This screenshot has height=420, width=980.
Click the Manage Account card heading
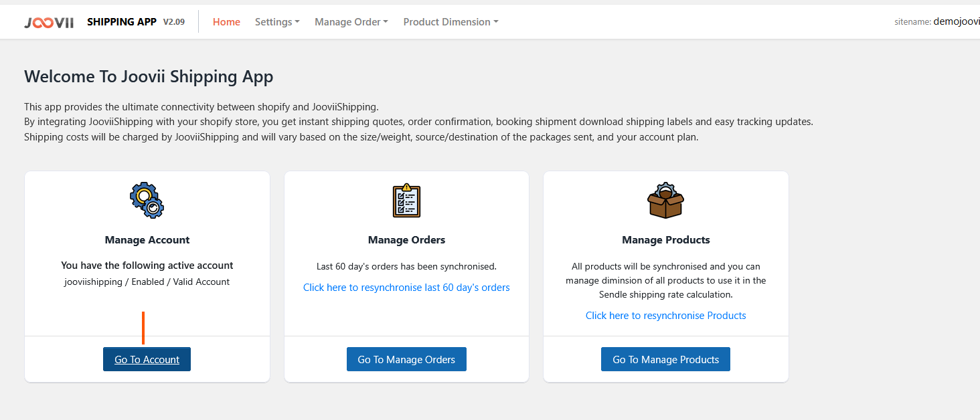pos(147,240)
